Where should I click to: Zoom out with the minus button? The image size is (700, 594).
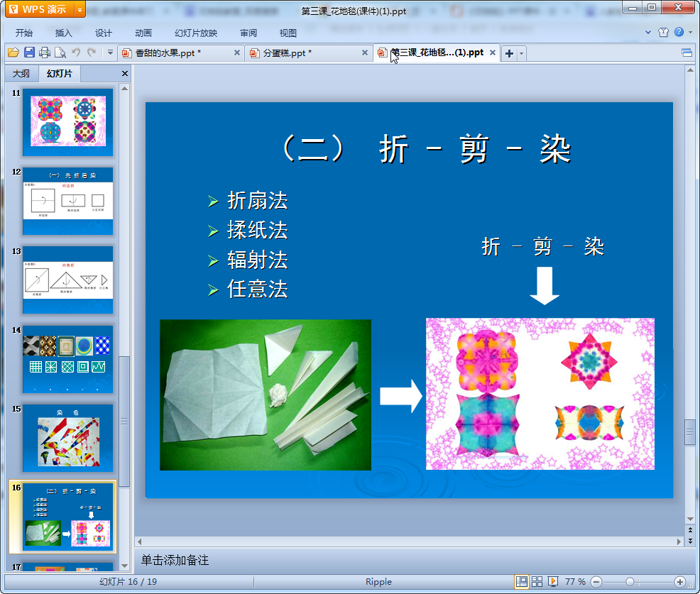(x=596, y=582)
